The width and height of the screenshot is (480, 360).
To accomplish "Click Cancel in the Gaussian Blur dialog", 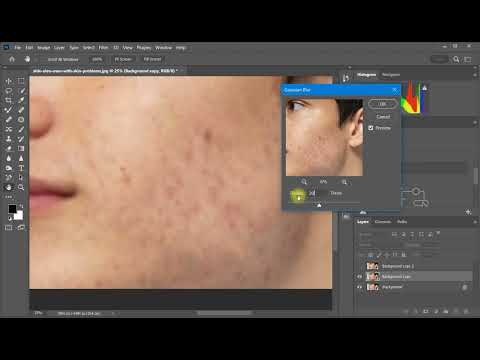I will coord(383,117).
